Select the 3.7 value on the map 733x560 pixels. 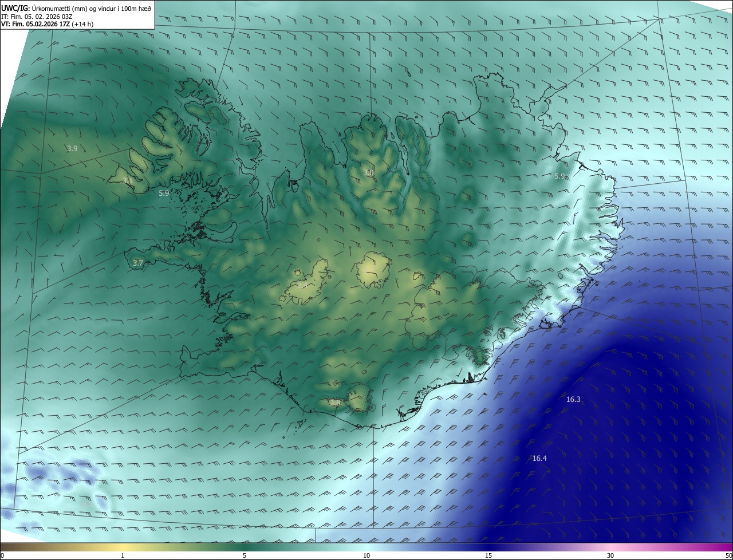137,263
